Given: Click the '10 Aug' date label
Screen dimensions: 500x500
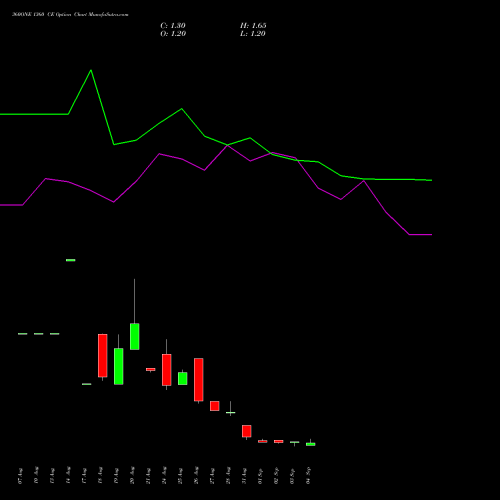Looking at the screenshot, I should [36, 476].
